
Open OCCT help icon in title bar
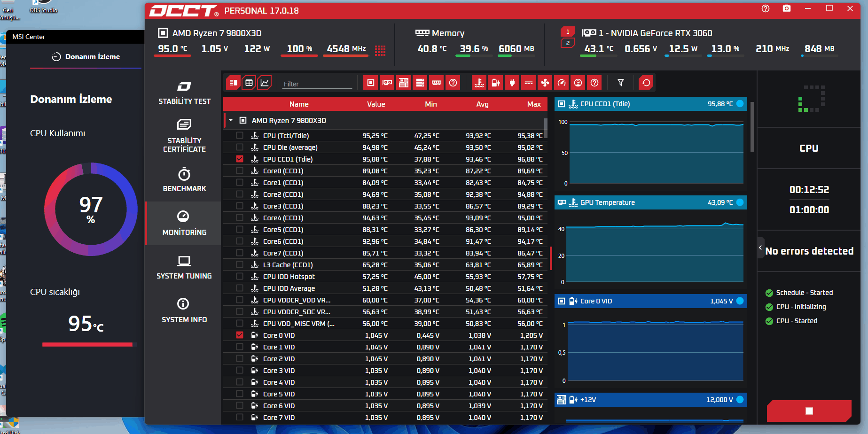(x=766, y=9)
